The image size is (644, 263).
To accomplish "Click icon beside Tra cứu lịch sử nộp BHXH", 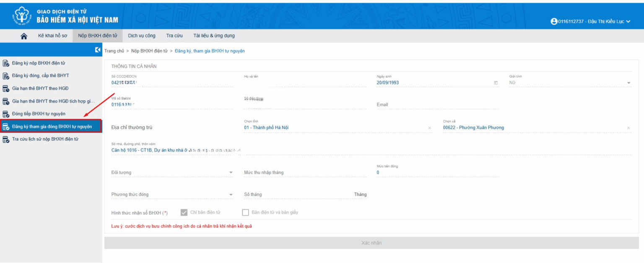I will (6, 139).
